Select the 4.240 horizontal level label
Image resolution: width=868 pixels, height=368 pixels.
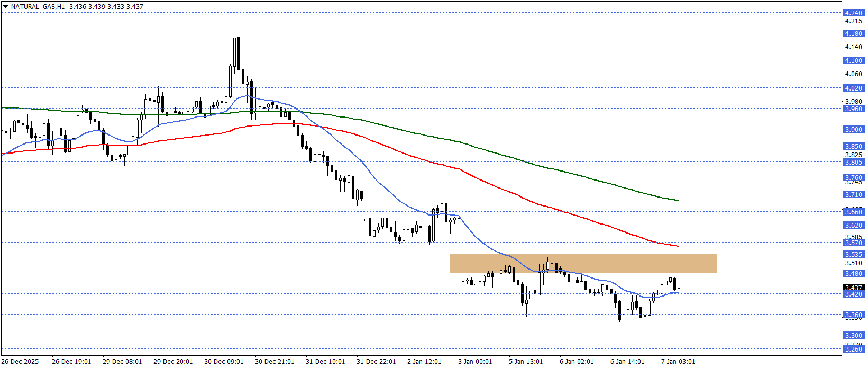[x=853, y=13]
